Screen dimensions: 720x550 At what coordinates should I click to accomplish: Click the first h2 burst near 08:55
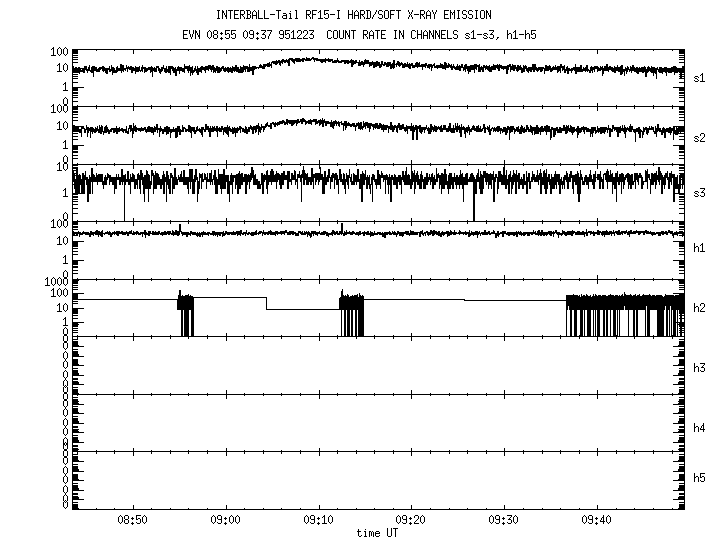pyautogui.click(x=185, y=310)
